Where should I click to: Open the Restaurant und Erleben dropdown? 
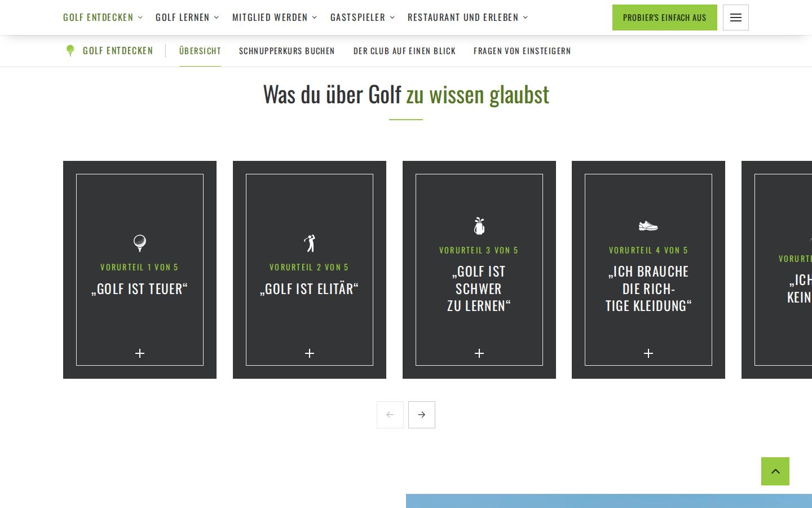click(468, 17)
